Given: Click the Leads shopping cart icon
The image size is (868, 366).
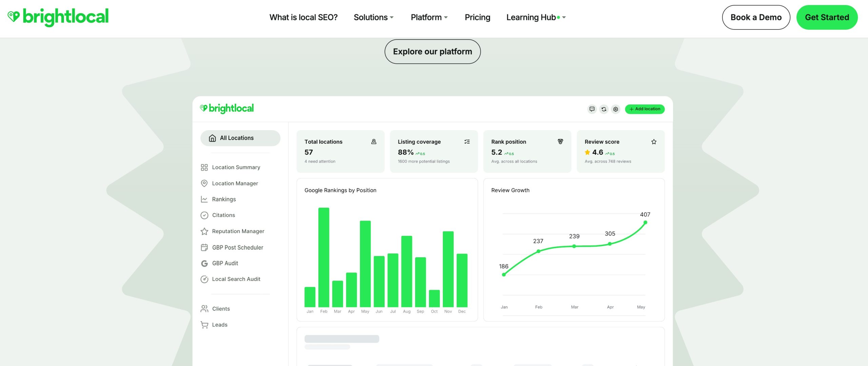Looking at the screenshot, I should tap(204, 325).
